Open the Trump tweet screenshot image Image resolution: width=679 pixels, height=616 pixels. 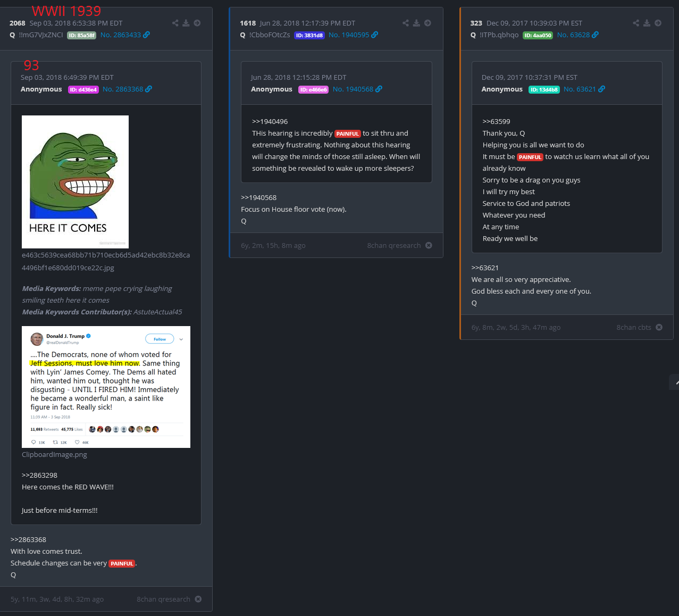pos(106,387)
